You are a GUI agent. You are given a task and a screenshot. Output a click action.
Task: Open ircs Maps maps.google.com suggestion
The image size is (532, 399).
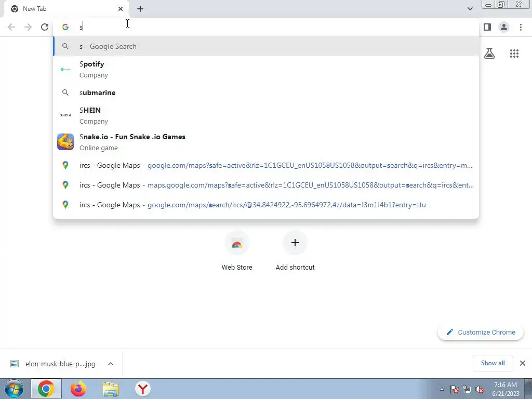point(266,185)
